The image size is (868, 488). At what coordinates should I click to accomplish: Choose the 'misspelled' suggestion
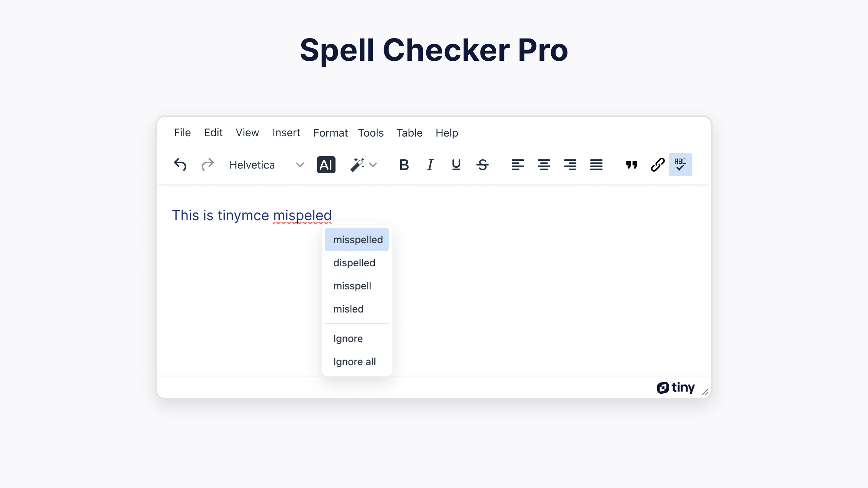pyautogui.click(x=357, y=240)
